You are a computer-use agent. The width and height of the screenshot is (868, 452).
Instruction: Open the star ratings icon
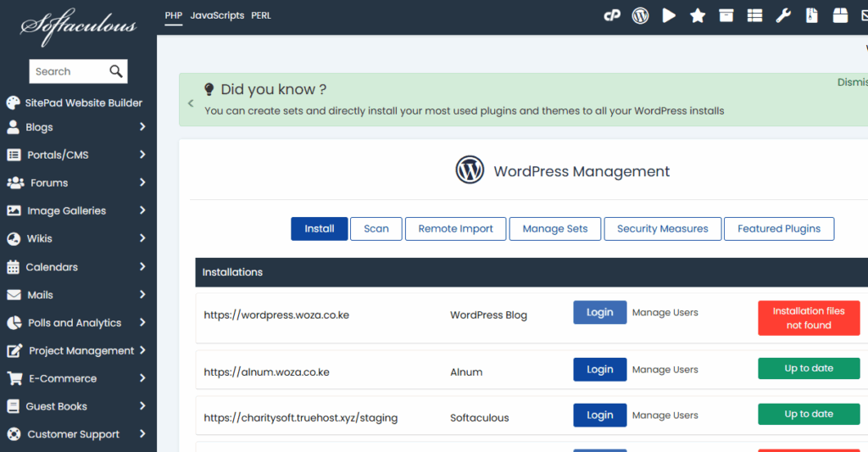click(698, 15)
